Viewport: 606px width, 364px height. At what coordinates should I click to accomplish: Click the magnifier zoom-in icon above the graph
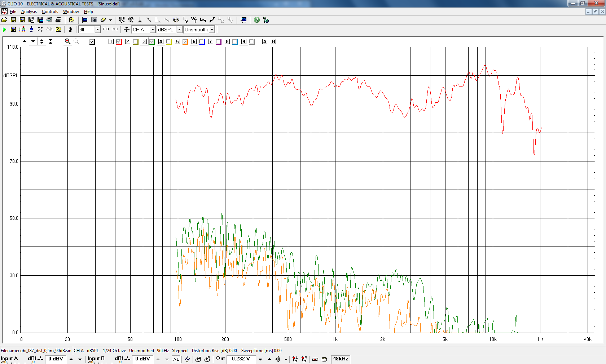pos(67,41)
